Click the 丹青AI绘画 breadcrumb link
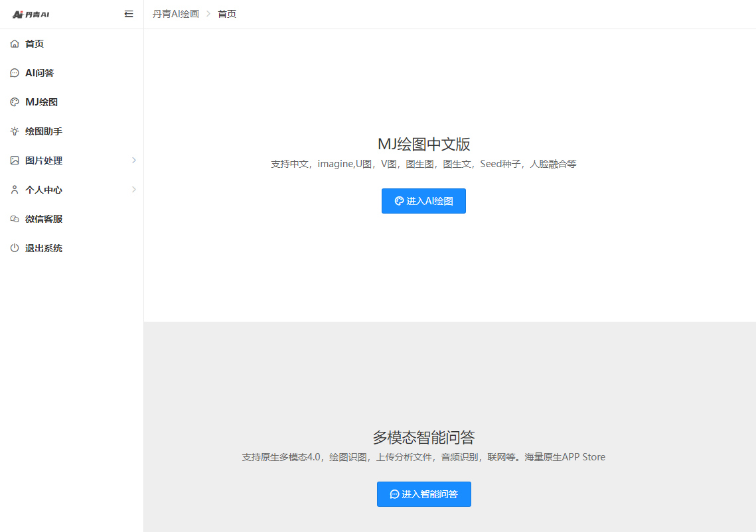This screenshot has width=756, height=532. point(176,14)
